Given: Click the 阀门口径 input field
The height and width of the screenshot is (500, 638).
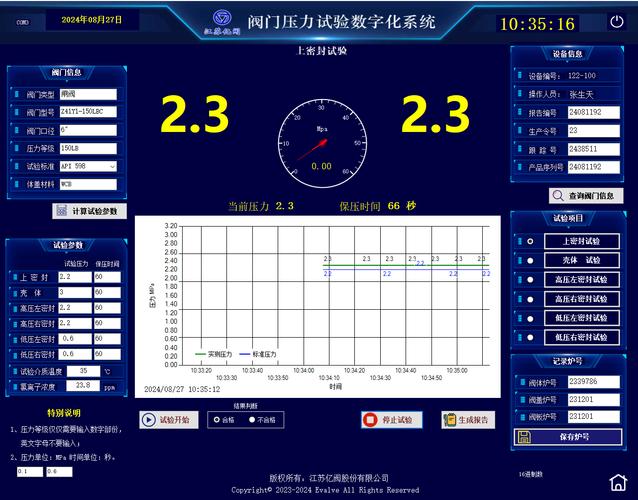Looking at the screenshot, I should (x=88, y=130).
